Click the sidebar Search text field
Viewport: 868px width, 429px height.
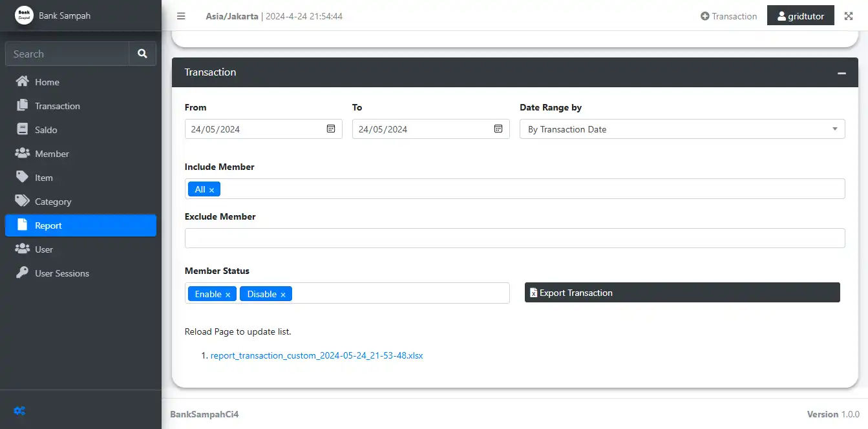point(67,54)
